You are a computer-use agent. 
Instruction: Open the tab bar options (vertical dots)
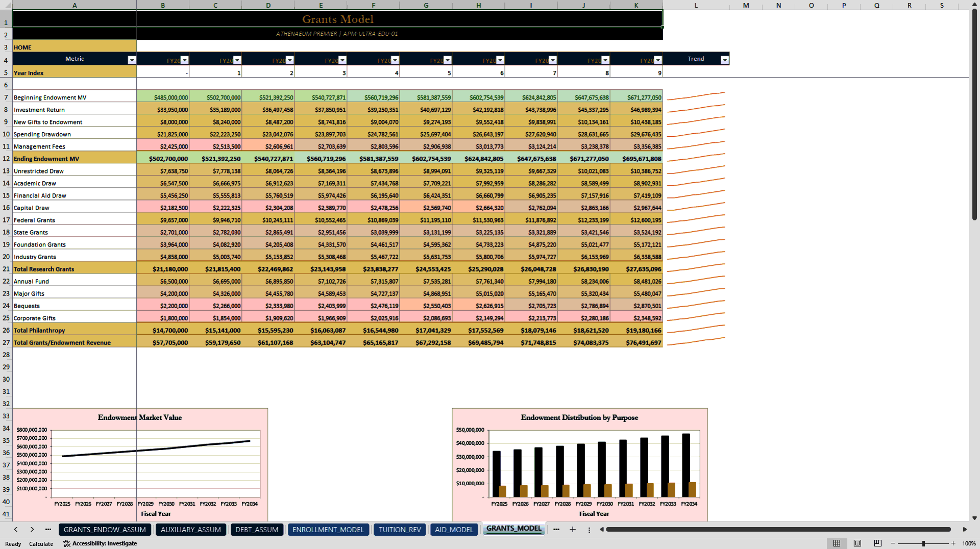coord(589,530)
